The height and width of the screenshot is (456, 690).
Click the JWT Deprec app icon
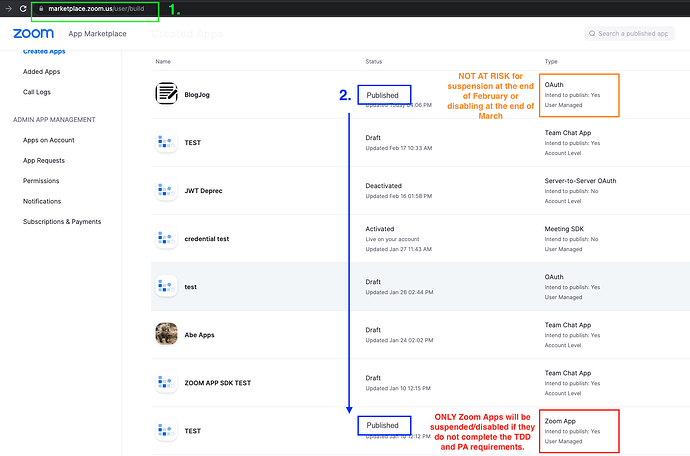[x=166, y=190]
